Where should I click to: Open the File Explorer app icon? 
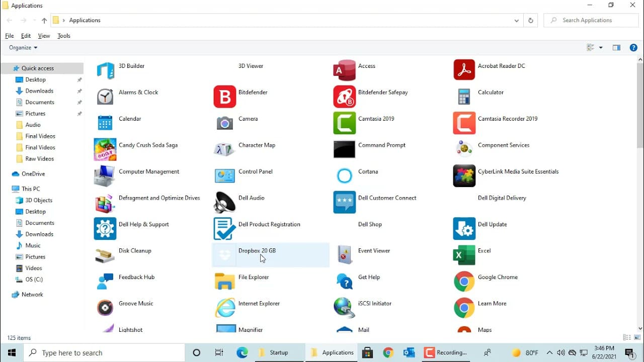(x=225, y=281)
